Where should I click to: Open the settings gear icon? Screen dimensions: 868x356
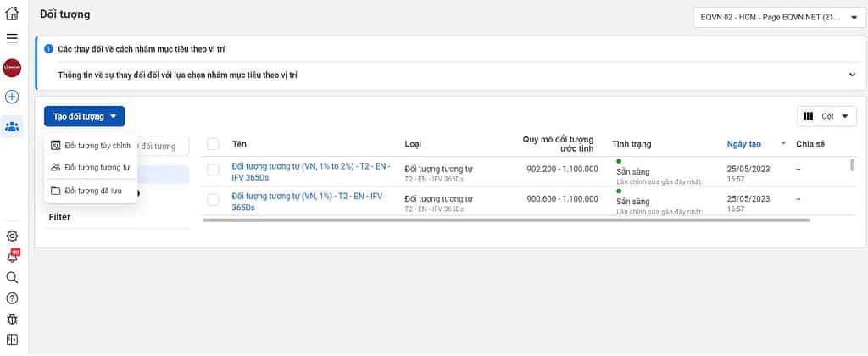pos(12,236)
